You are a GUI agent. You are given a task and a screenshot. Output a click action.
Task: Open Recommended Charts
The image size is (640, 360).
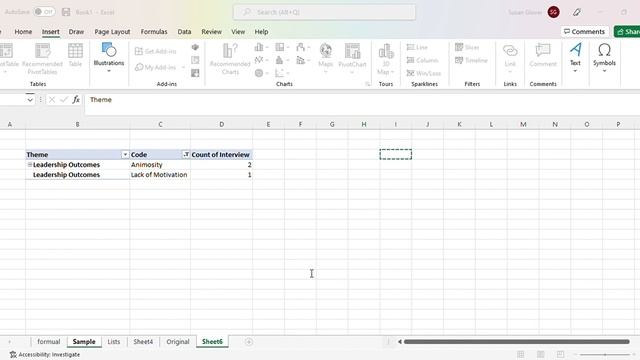pos(230,59)
